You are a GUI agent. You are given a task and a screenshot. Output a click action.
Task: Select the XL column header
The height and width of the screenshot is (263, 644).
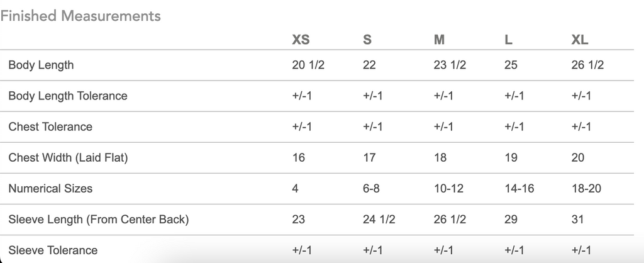pyautogui.click(x=579, y=40)
